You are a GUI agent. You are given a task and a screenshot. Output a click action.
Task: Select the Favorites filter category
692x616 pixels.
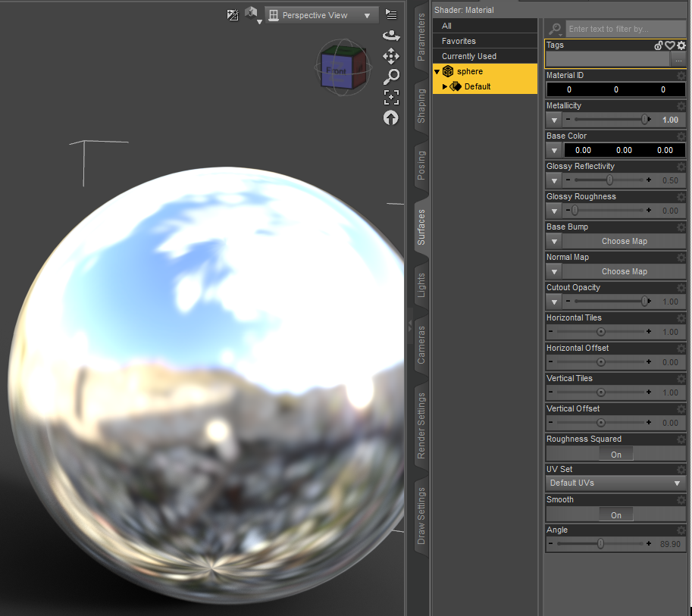pyautogui.click(x=485, y=41)
